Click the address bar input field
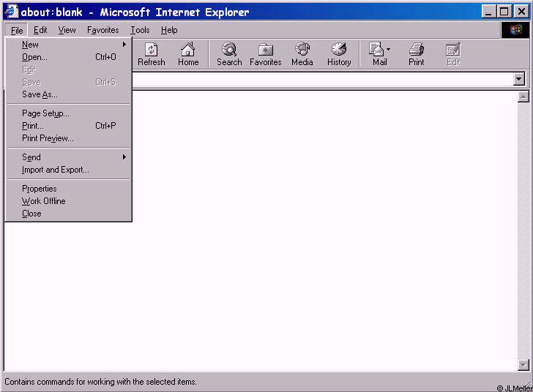 pos(322,80)
